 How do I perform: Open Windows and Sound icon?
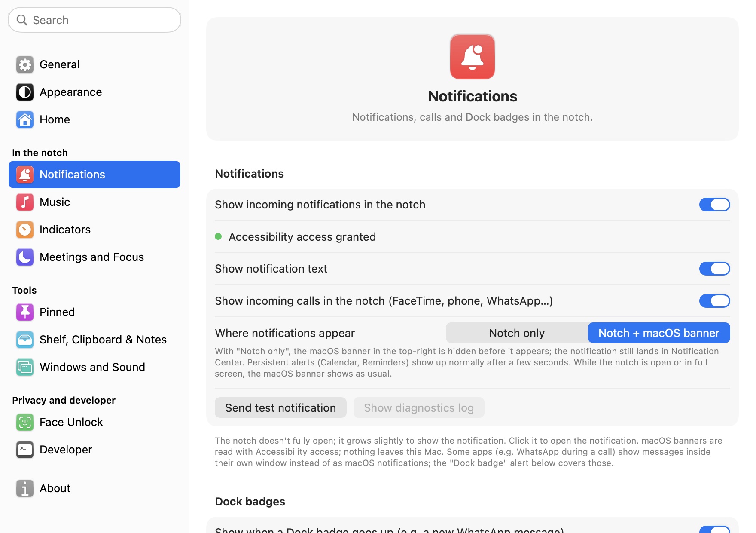[25, 367]
